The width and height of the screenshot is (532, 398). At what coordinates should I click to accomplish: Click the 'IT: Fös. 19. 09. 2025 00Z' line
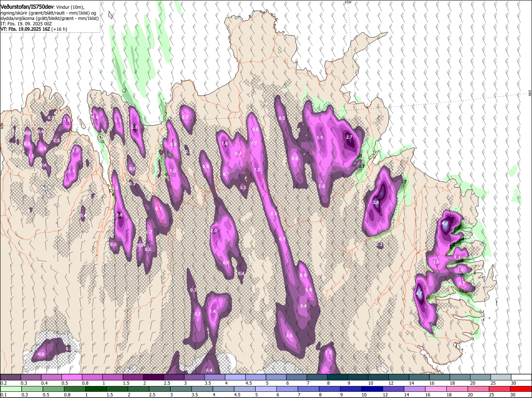pos(26,24)
